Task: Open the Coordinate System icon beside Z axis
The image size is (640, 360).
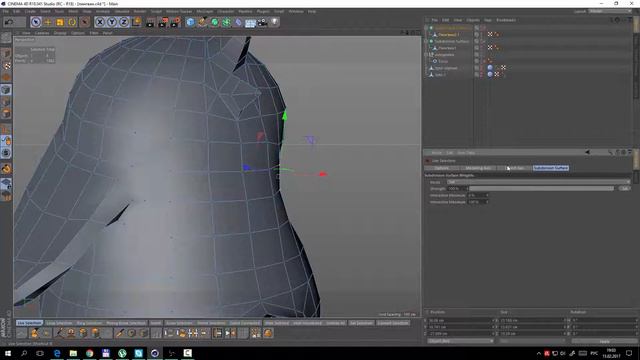Action: tap(137, 22)
